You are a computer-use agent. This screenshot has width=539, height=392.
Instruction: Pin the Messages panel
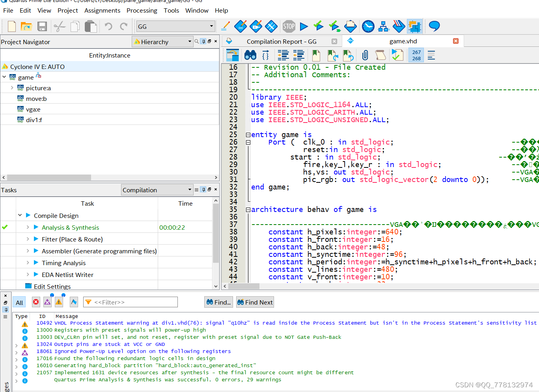point(6,310)
